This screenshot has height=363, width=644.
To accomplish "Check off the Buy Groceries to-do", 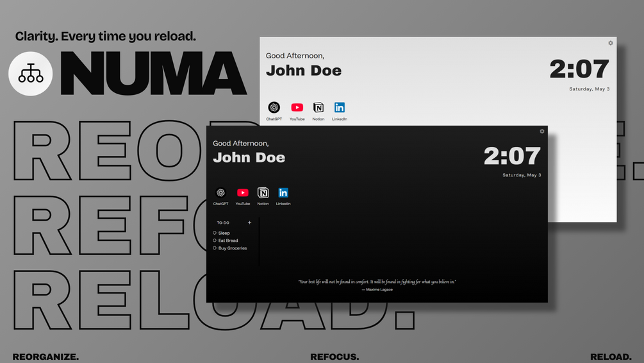I will [x=215, y=248].
